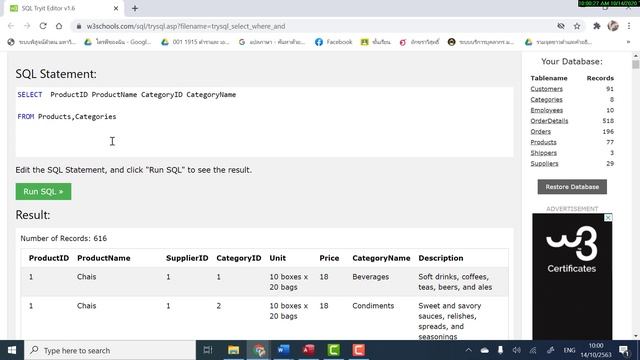Screen dimensions: 640x360
Task: Open the Facebook bookmark
Action: [x=333, y=42]
